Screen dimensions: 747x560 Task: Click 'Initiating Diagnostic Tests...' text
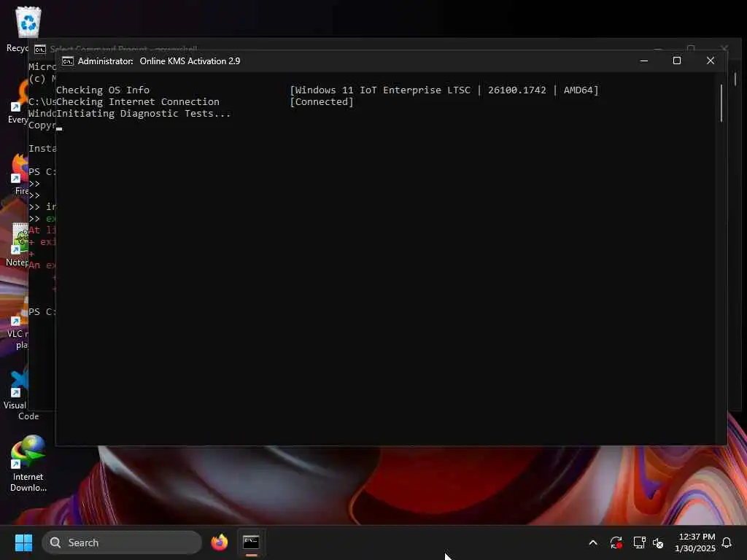144,113
